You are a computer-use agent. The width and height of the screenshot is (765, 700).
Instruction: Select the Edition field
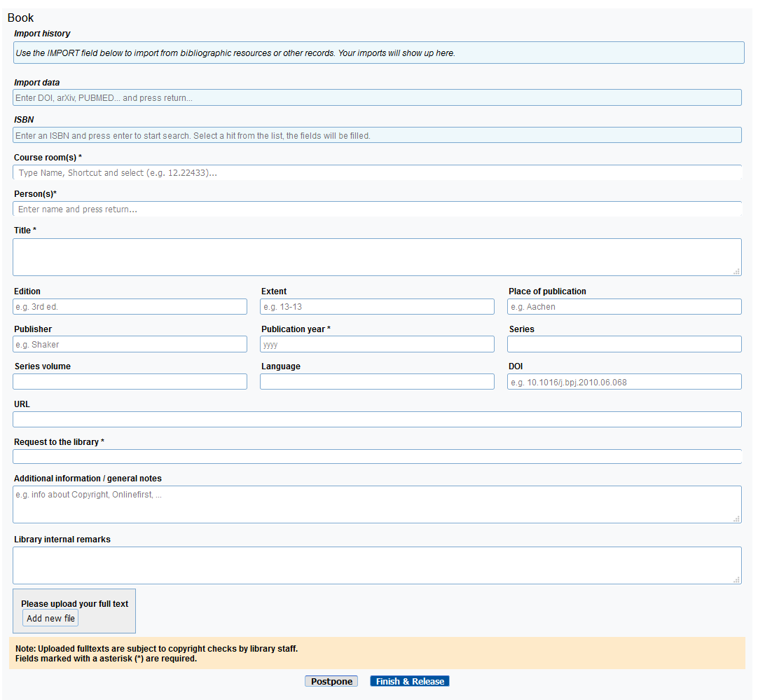click(x=130, y=306)
